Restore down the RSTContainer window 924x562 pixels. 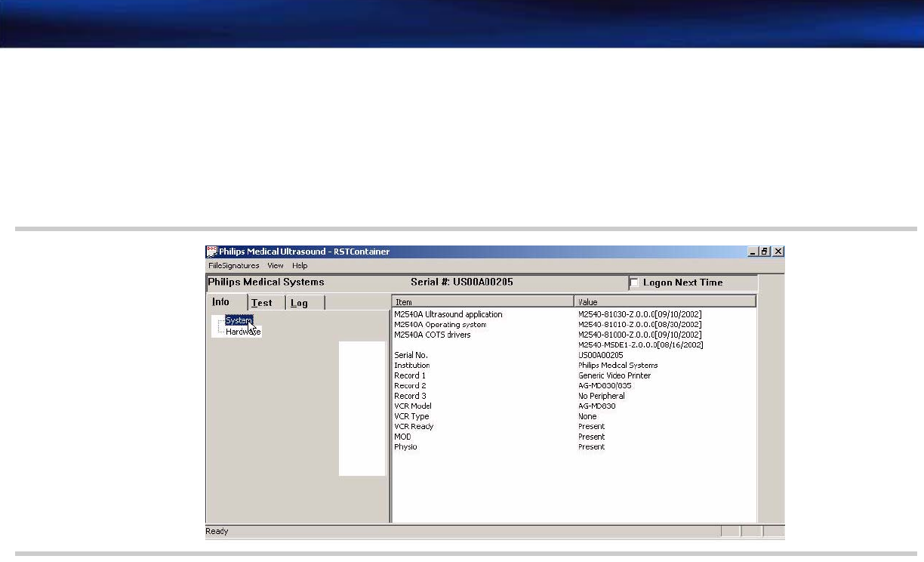765,252
